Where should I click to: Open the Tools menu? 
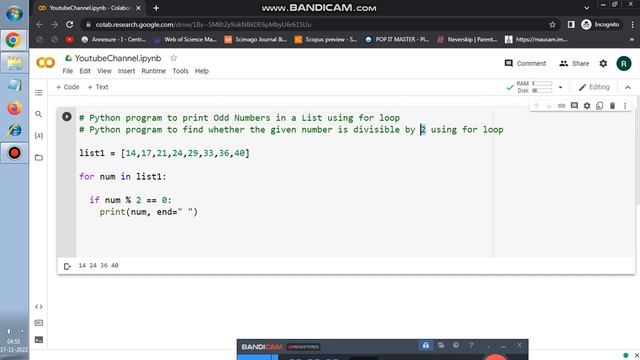coord(180,71)
